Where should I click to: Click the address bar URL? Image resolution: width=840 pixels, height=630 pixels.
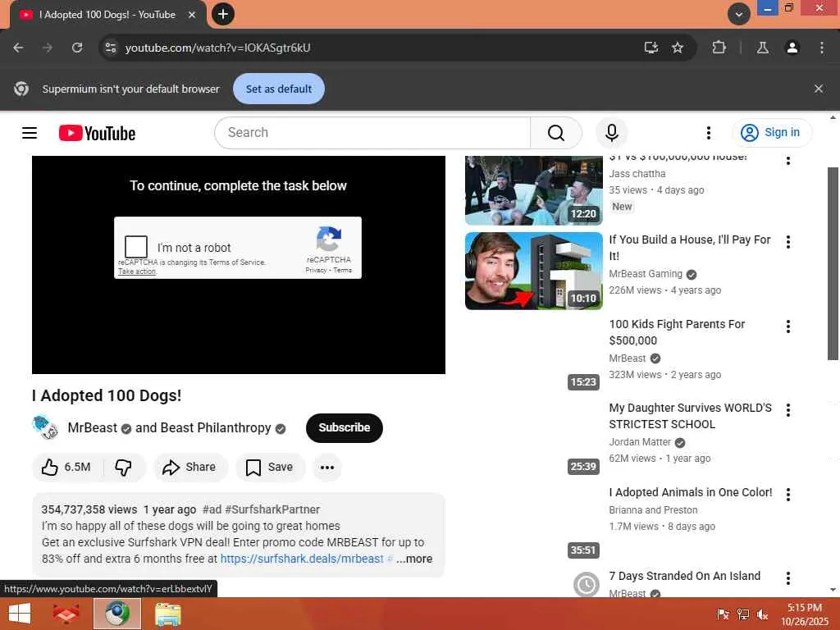click(x=218, y=48)
